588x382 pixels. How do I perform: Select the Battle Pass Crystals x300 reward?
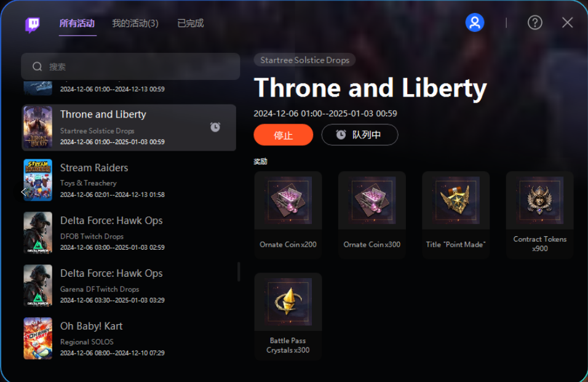[288, 316]
